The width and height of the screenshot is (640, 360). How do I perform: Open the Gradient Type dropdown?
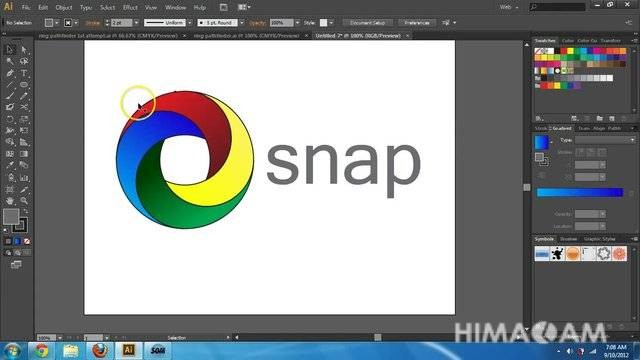click(605, 140)
